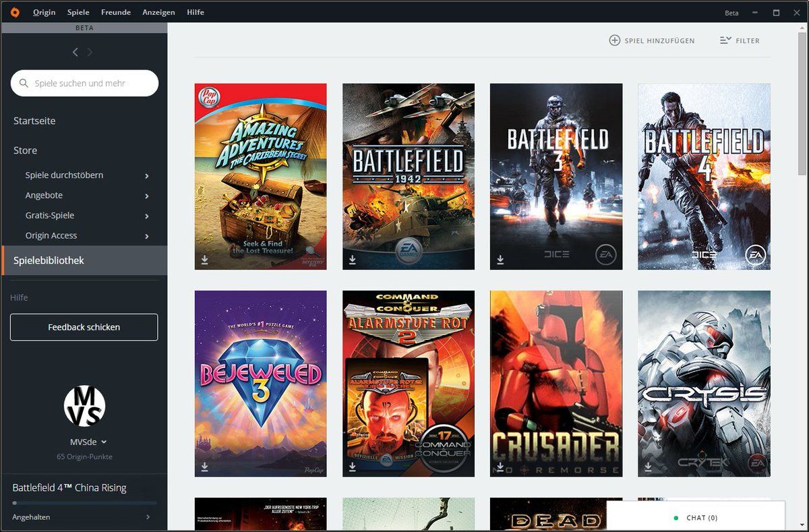Click the China Rising download progress bar
This screenshot has width=809, height=532.
pyautogui.click(x=84, y=503)
